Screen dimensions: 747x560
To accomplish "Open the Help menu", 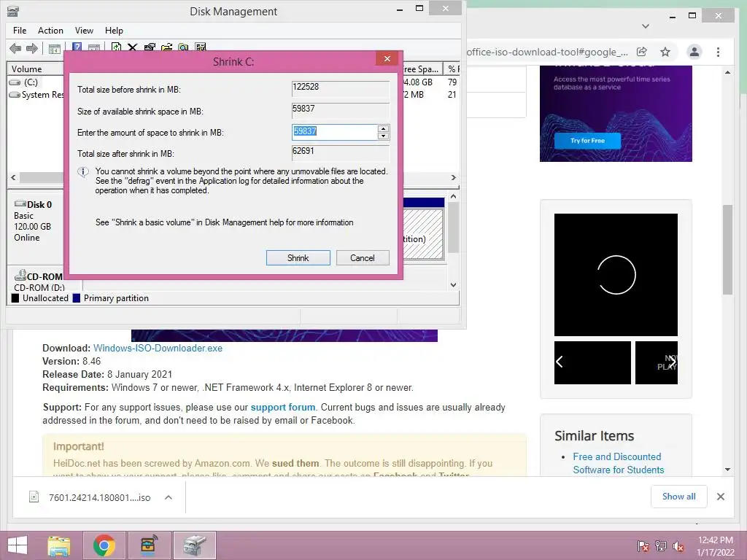I will [x=114, y=31].
